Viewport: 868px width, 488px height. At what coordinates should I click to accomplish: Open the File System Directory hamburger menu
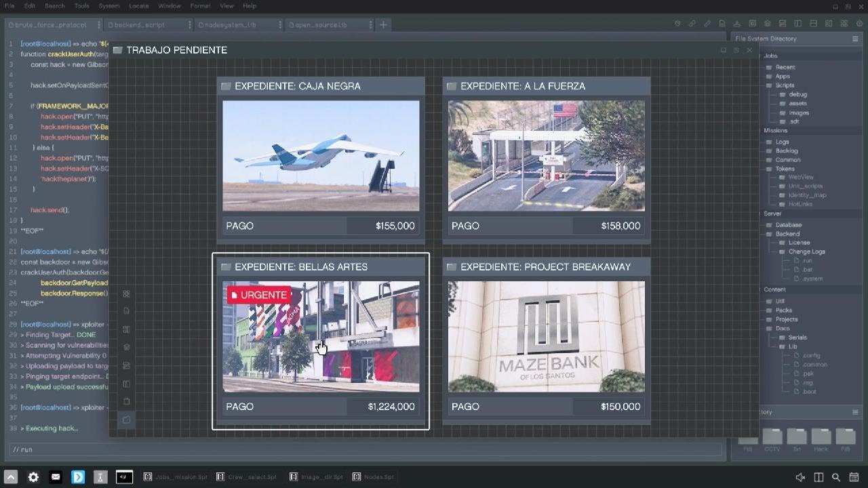(x=855, y=39)
